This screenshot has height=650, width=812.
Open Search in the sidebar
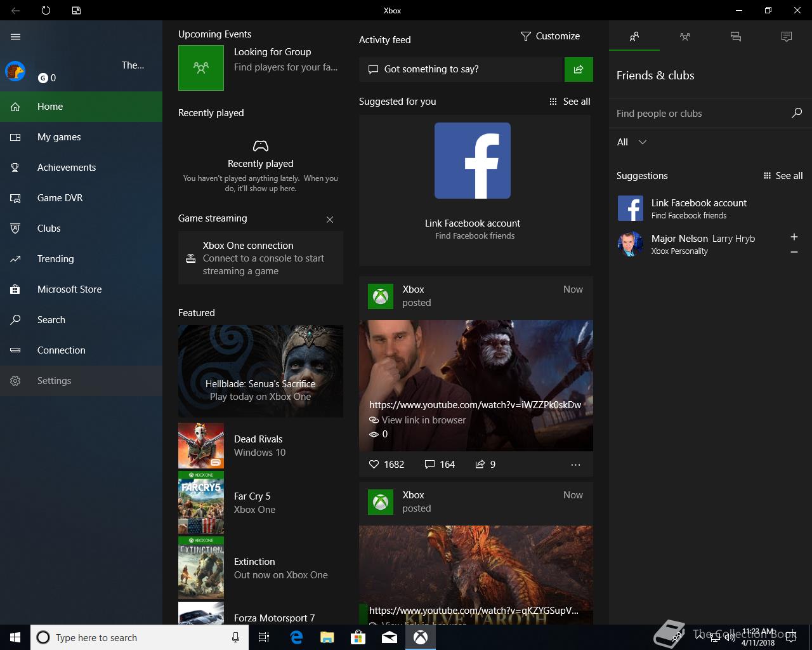click(x=81, y=320)
